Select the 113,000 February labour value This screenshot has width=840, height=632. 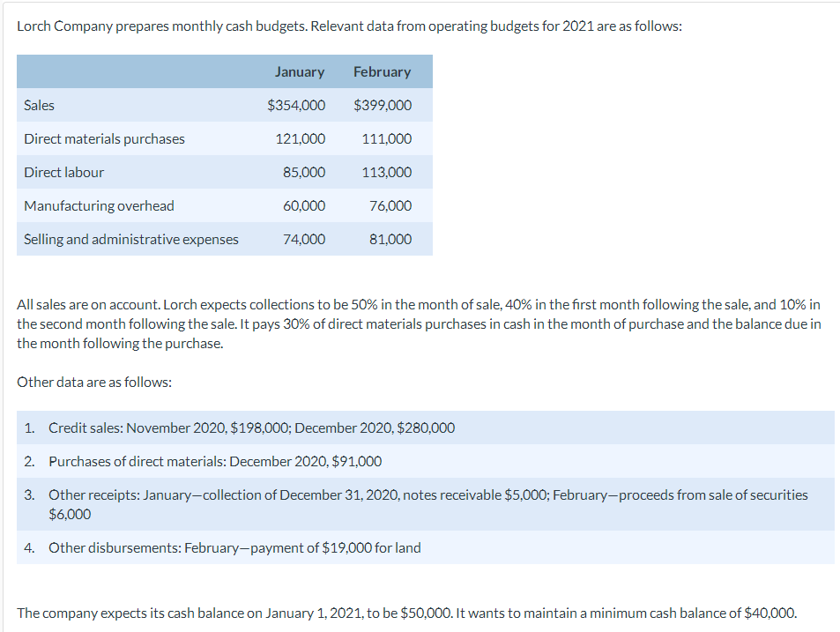[389, 172]
